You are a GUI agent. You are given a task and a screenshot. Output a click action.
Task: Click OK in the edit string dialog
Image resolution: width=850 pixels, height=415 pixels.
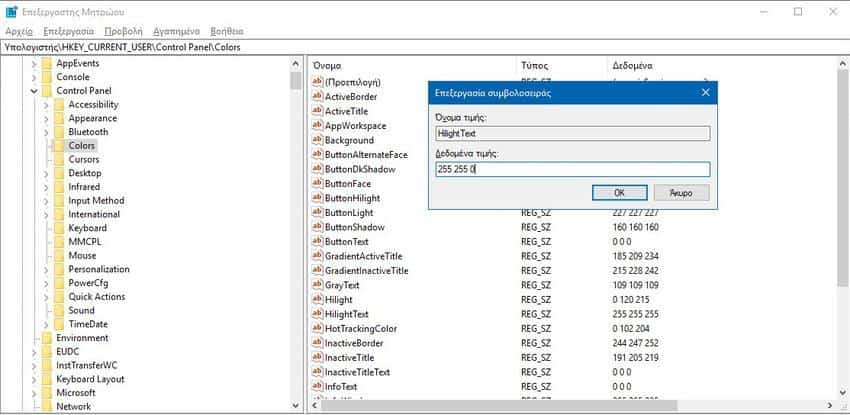620,192
